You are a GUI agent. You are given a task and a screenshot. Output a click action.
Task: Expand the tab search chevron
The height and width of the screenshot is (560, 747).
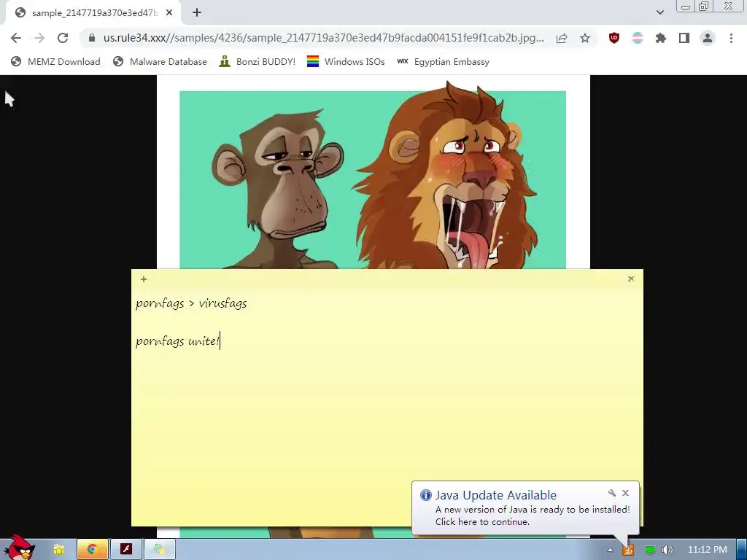[x=659, y=12]
